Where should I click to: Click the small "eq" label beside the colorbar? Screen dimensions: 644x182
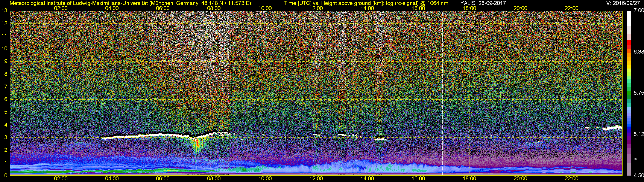[x=636, y=159]
